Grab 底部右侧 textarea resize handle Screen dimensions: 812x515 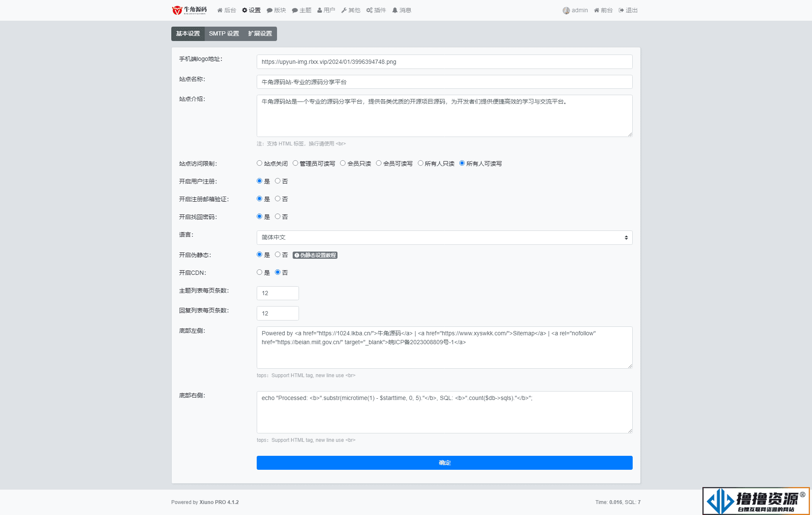click(x=630, y=430)
